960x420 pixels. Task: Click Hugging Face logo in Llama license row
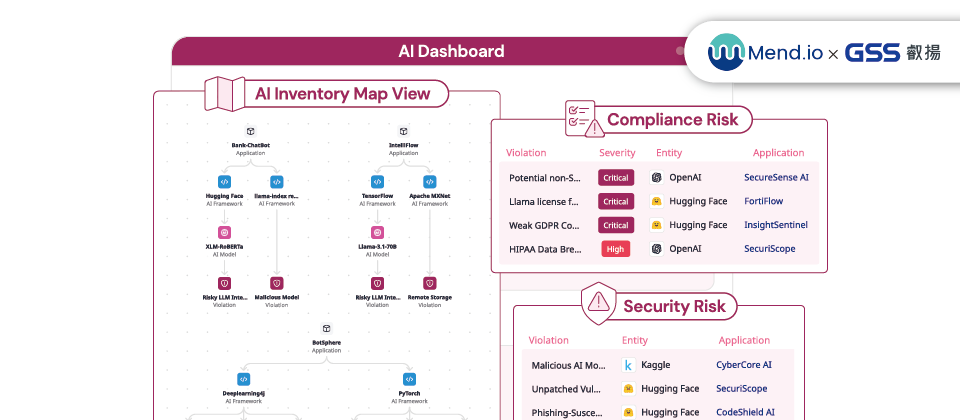pos(657,201)
